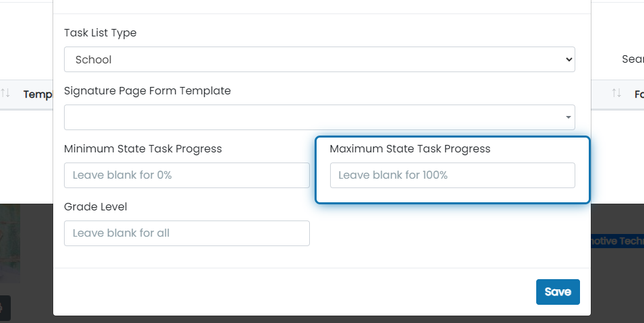The width and height of the screenshot is (644, 323).
Task: Expand the Signature Page Form Template select box
Action: point(319,117)
